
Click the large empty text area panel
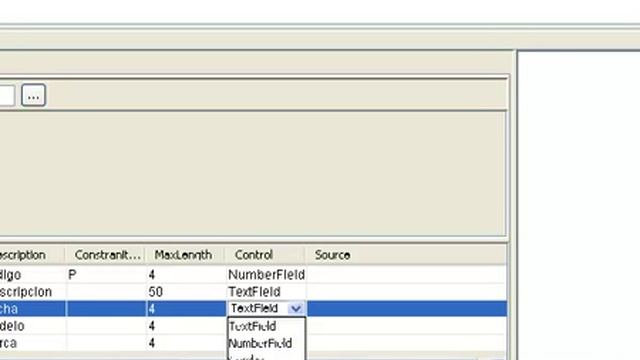[x=252, y=173]
